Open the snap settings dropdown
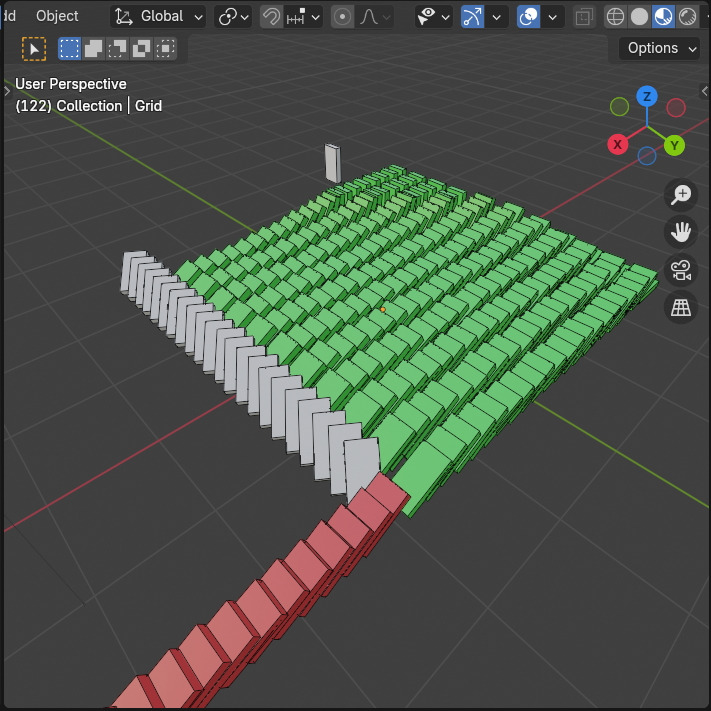 pos(303,17)
